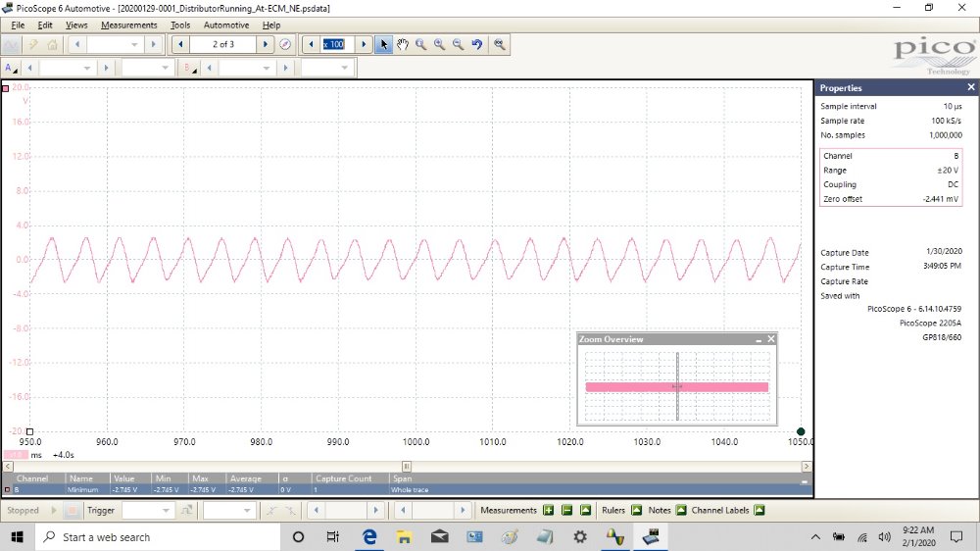This screenshot has width=980, height=551.
Task: Click the zoom-in magnifier icon
Action: pos(439,44)
